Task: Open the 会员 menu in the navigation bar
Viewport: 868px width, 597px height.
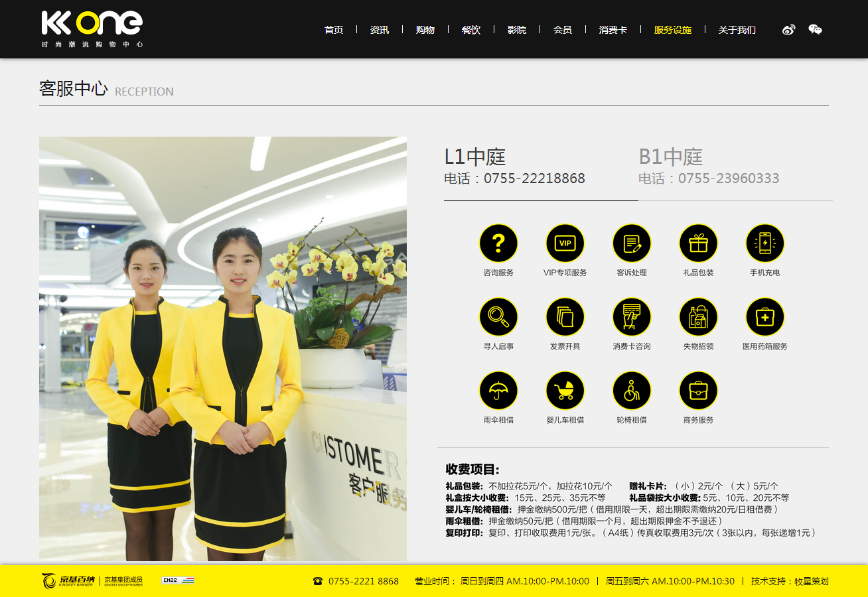Action: click(562, 29)
